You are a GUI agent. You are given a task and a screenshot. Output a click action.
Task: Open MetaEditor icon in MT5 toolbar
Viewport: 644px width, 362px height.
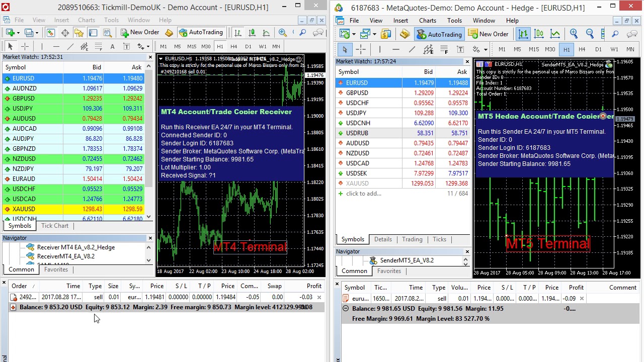pyautogui.click(x=405, y=34)
